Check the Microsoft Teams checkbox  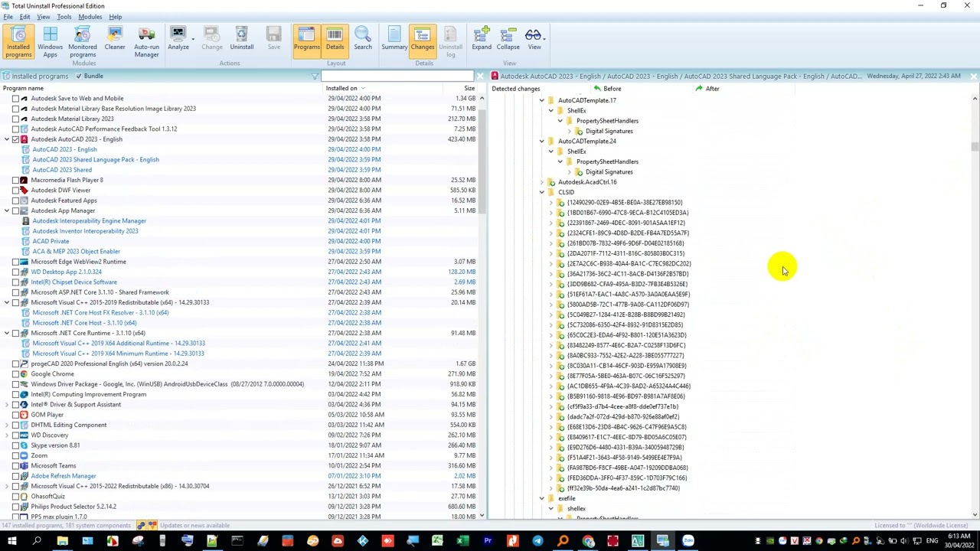tap(15, 465)
